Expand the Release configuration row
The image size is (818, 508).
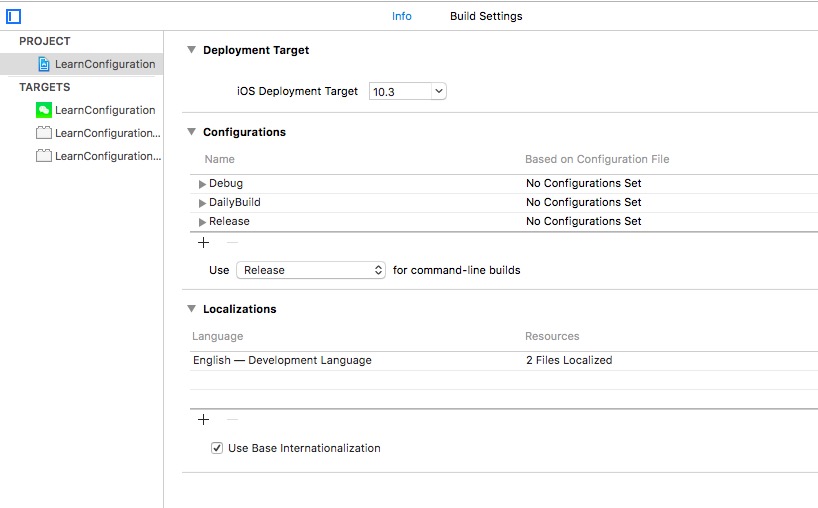[x=202, y=222]
